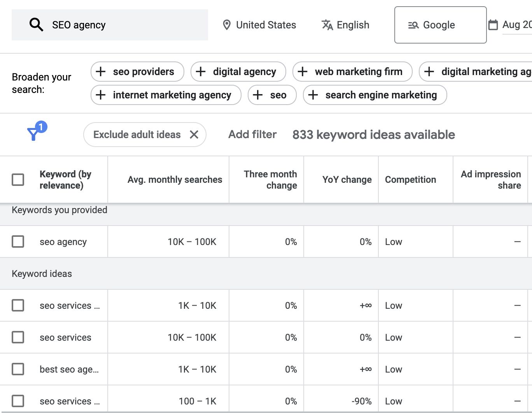Check the checkbox for the seo agency row

17,241
